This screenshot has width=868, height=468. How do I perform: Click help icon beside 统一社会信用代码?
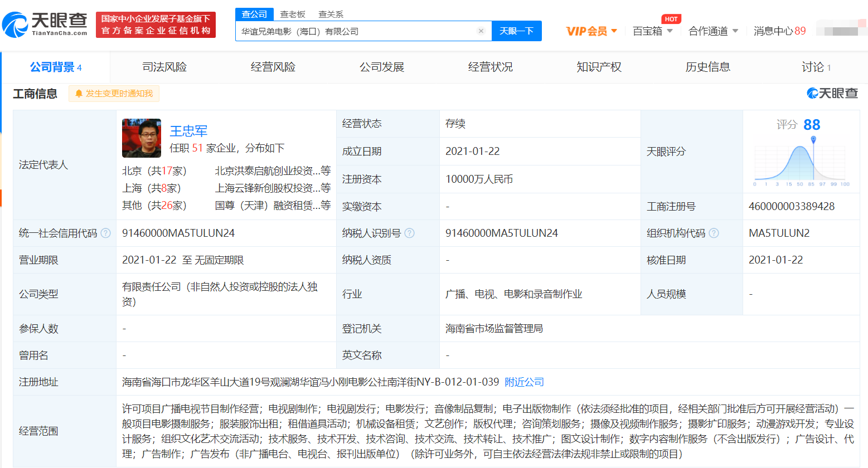point(105,233)
